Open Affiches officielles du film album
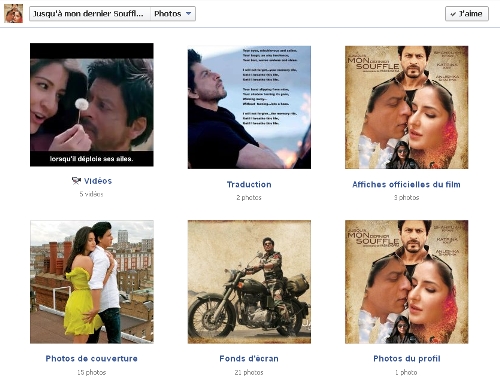Image resolution: width=500 pixels, height=387 pixels. click(x=406, y=184)
